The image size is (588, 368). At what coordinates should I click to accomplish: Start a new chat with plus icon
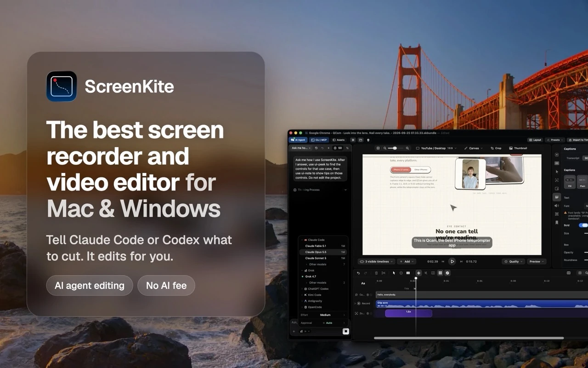[x=328, y=148]
